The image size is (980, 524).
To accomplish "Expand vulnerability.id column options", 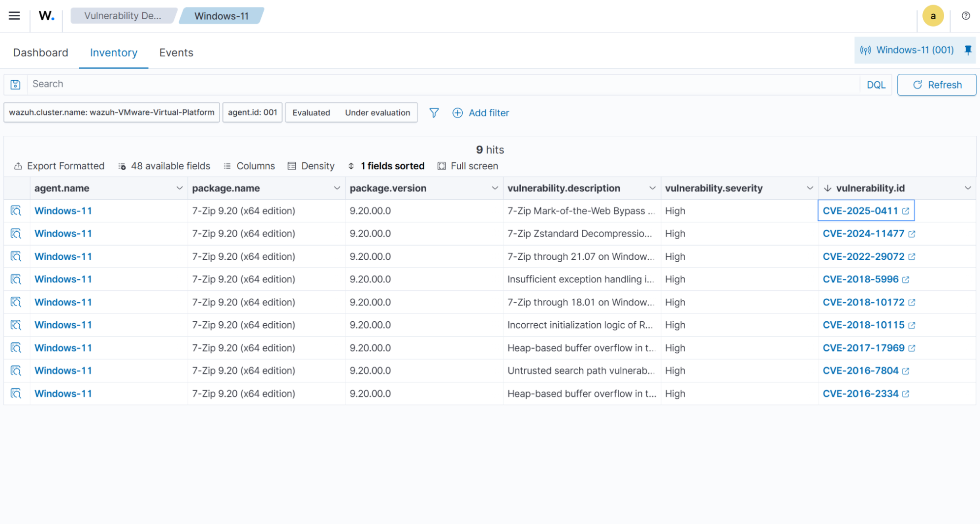I will 968,188.
